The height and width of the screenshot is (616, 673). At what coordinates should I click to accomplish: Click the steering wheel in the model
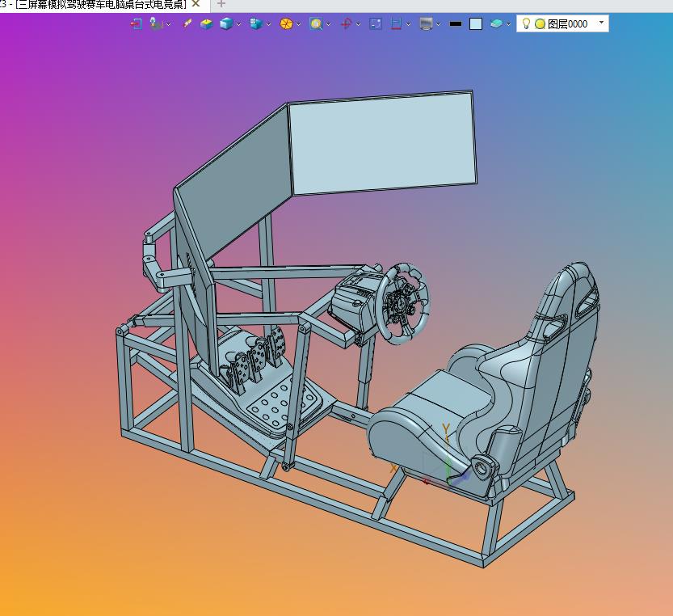(402, 303)
